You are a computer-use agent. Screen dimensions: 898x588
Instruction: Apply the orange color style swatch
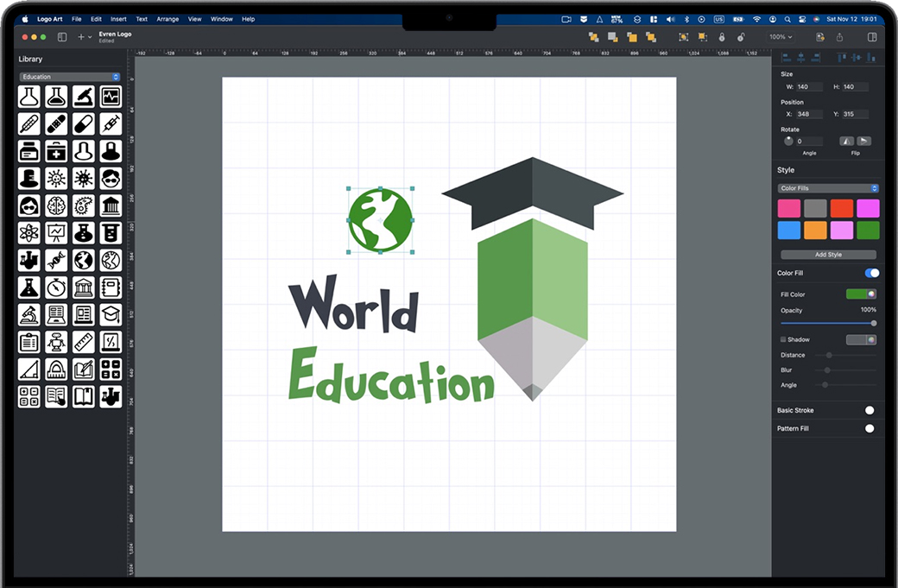(x=815, y=231)
